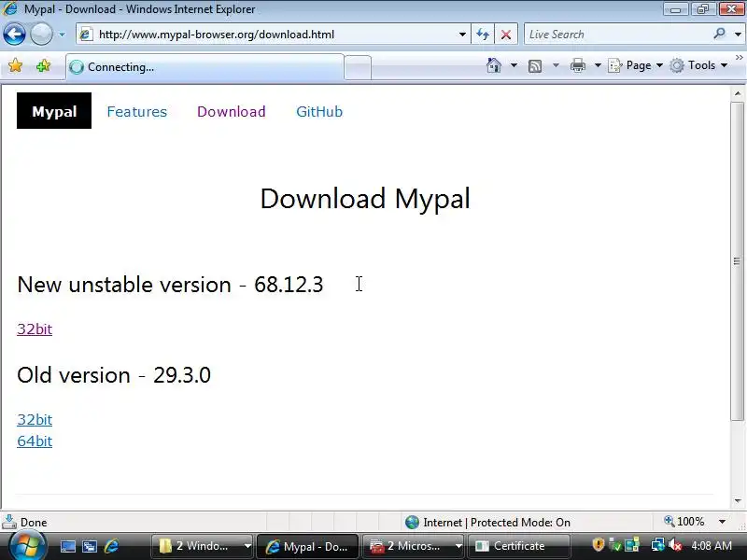
Task: Open Favorites Center with the yellow star
Action: click(x=15, y=65)
